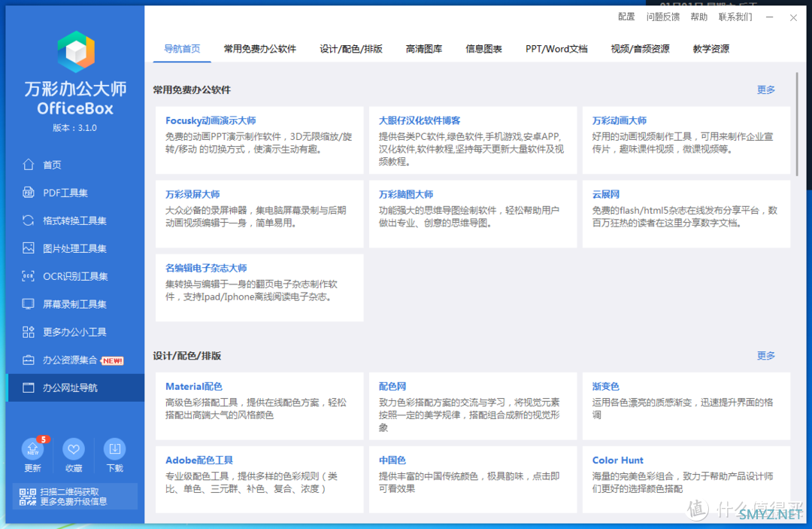
Task: Switch to the 常用免费办公软件 tab
Action: [x=260, y=49]
